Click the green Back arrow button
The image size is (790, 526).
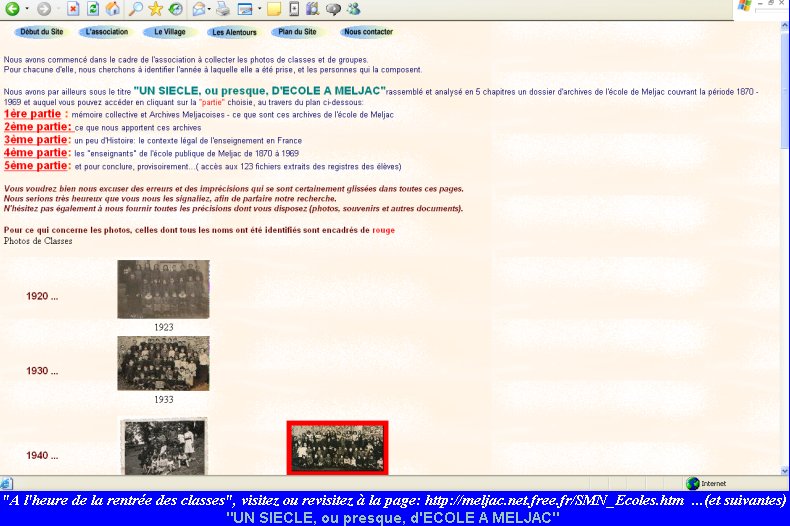[x=13, y=9]
